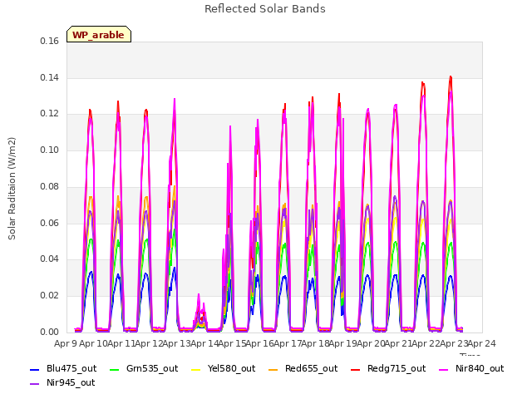Click the 0.10 y-axis tick label
532x399 pixels.
(x=49, y=150)
